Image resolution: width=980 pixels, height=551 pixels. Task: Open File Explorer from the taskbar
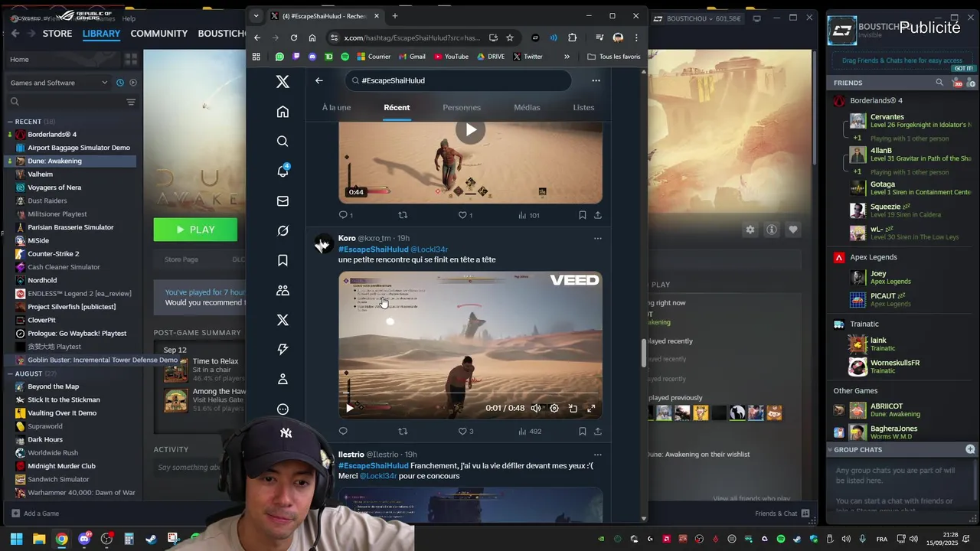[x=39, y=539]
